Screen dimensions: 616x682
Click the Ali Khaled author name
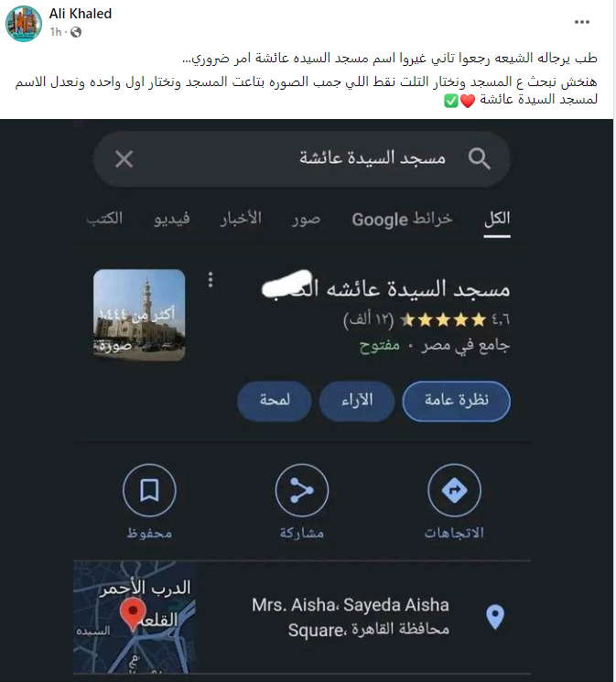pyautogui.click(x=81, y=14)
